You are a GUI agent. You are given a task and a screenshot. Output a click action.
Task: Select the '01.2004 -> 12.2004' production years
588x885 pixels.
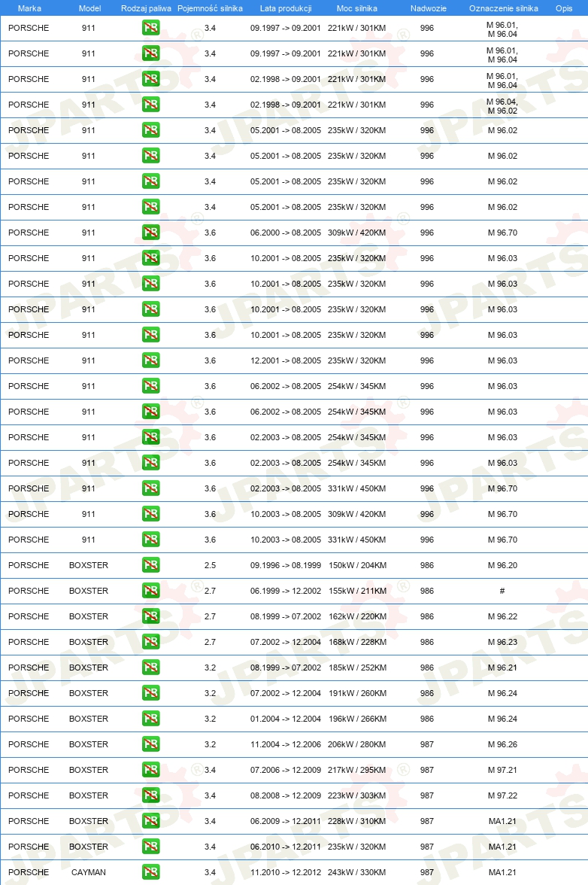(286, 719)
